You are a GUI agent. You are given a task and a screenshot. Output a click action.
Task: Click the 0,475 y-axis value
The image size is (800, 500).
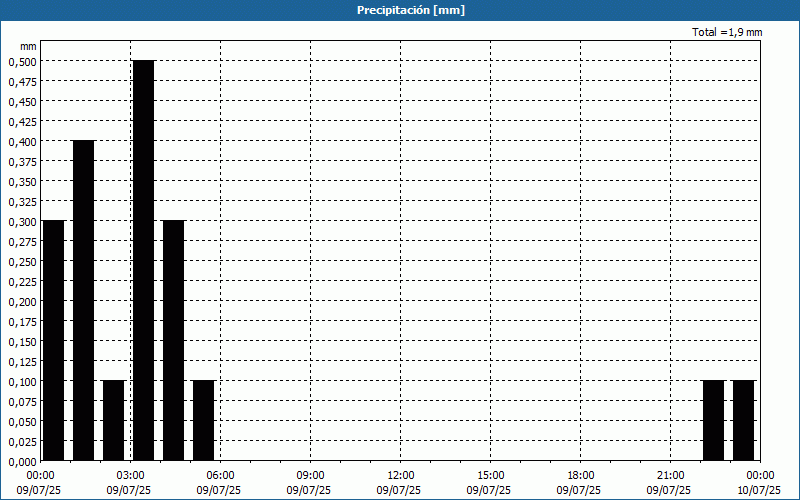point(22,81)
